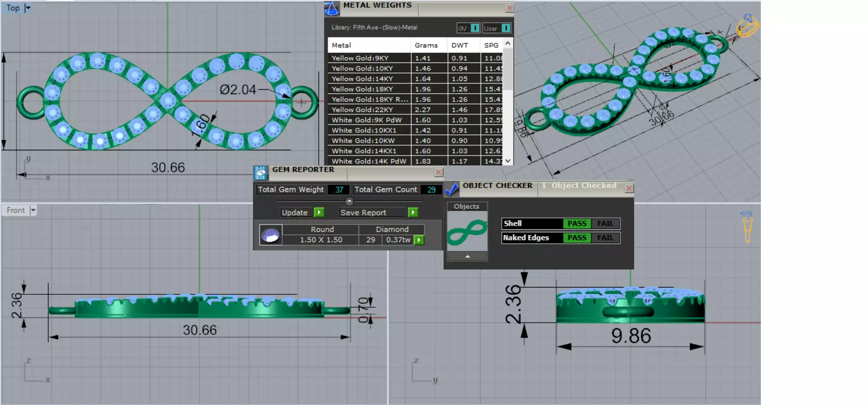Select the METAL WEIGHTS title tab
This screenshot has height=405, width=868.
pyautogui.click(x=378, y=5)
